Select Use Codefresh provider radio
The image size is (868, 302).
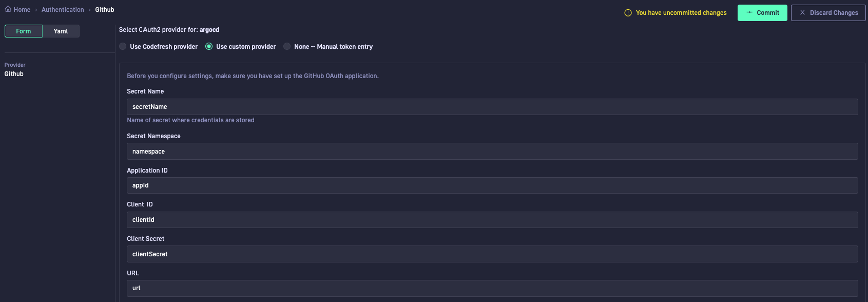point(123,46)
